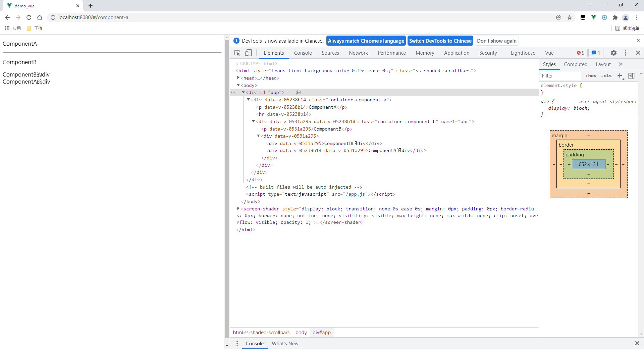Viewport: 644px width, 349px height.
Task: Click the 652×134 content box in box model
Action: click(x=588, y=164)
